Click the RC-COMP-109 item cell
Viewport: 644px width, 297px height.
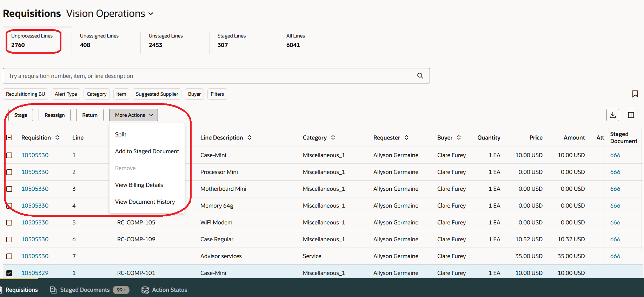click(136, 239)
